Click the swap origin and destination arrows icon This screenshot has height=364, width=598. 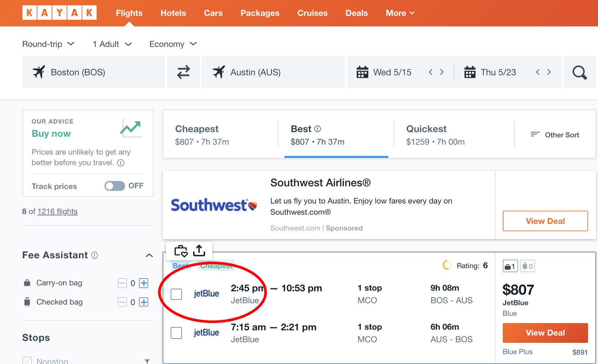(183, 72)
